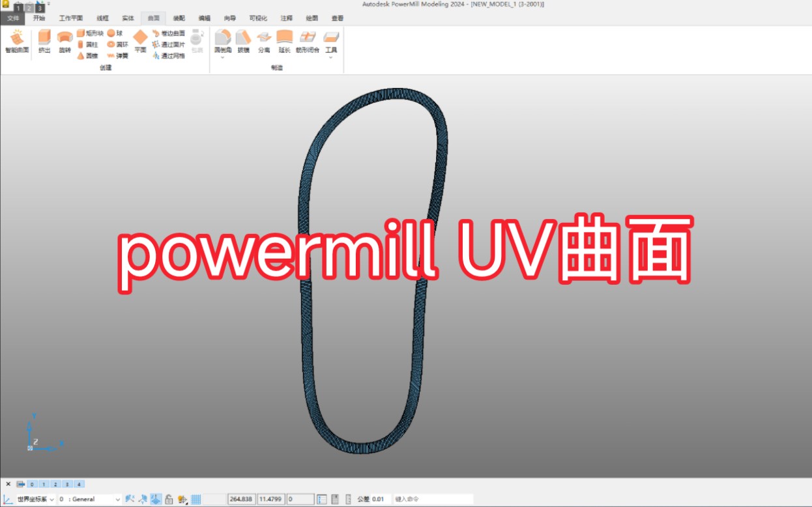Toggle level 3 visibility

click(x=67, y=484)
